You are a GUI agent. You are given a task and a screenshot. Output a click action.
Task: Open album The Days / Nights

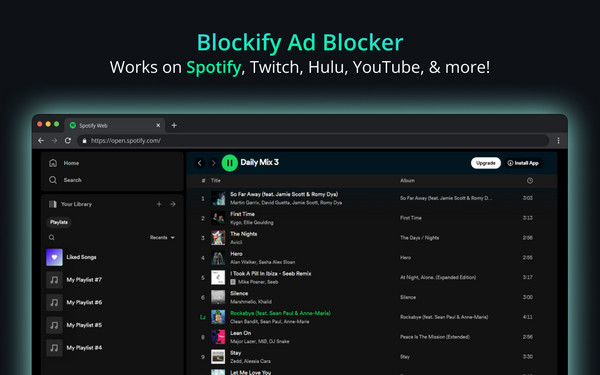pos(419,238)
